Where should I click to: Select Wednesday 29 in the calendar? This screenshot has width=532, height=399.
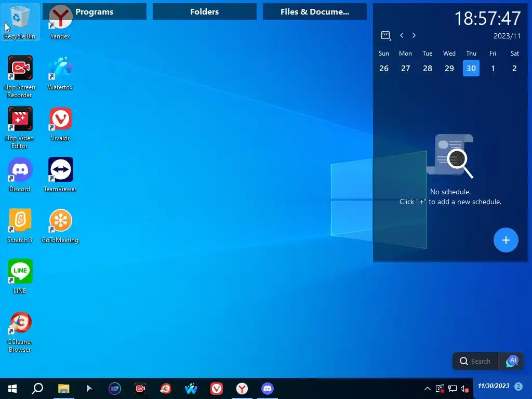(449, 68)
